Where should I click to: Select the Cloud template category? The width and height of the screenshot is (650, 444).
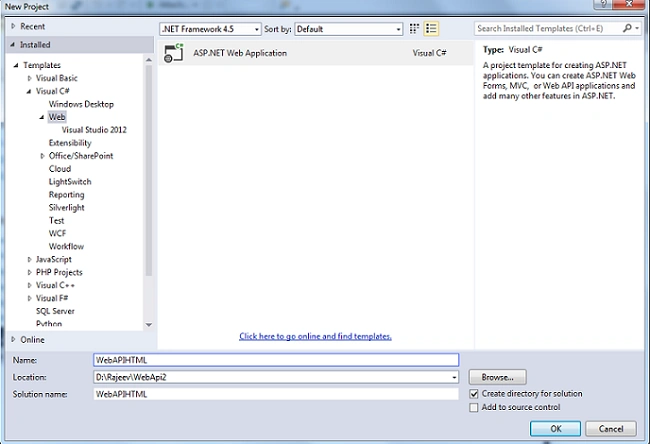60,169
